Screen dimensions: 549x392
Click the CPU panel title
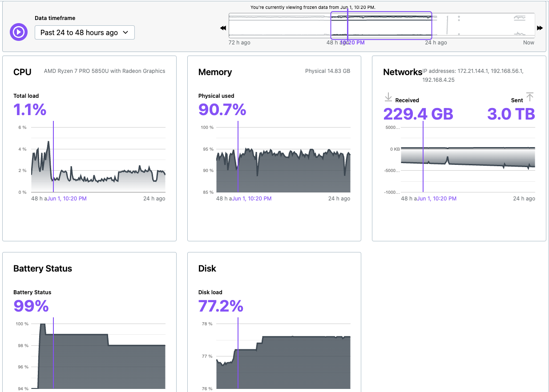click(x=22, y=72)
